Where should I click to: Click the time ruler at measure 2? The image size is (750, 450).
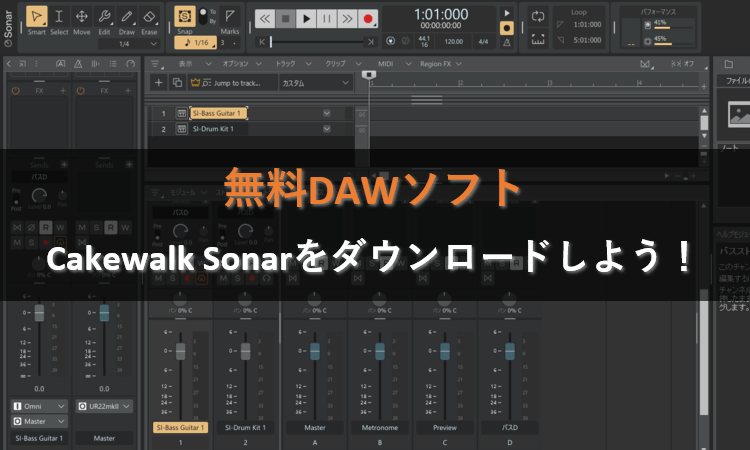tap(460, 83)
